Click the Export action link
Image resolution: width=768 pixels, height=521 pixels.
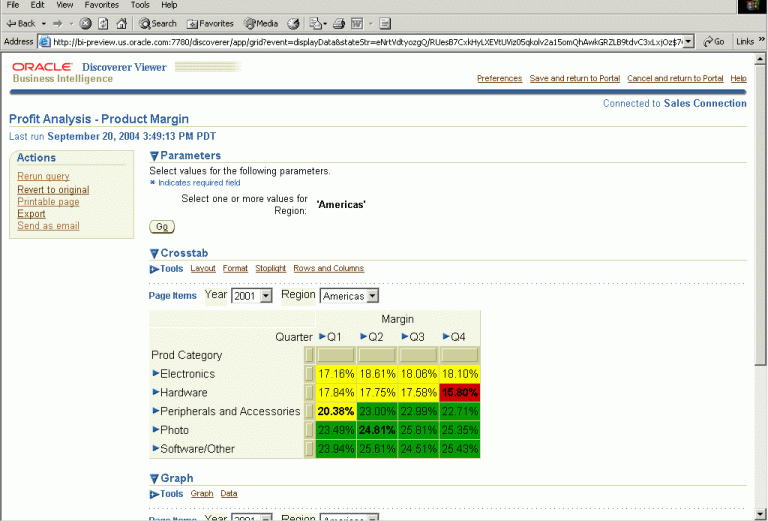pyautogui.click(x=31, y=214)
